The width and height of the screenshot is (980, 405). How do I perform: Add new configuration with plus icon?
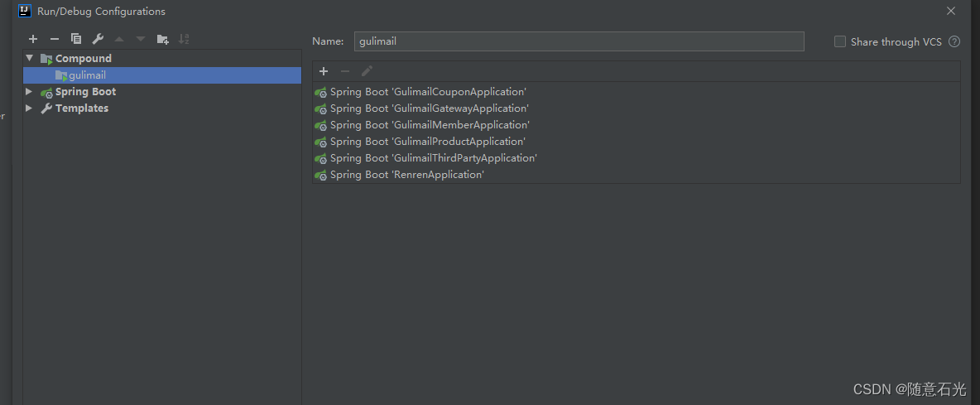[x=33, y=40]
